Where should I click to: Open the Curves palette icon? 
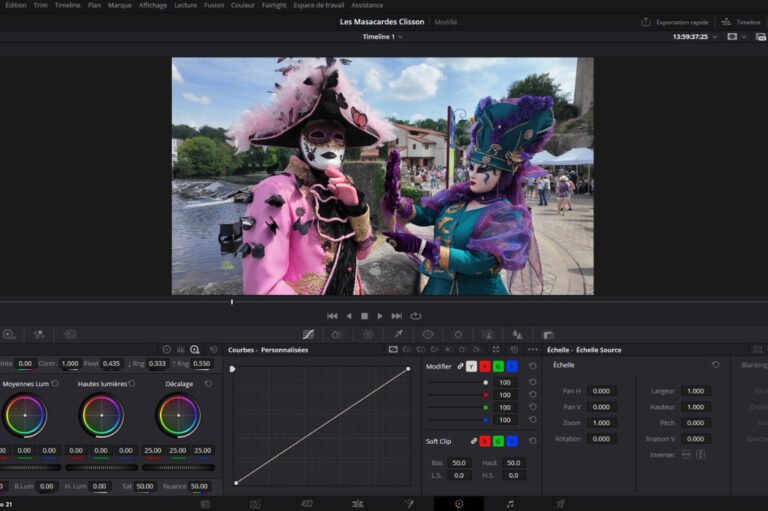pyautogui.click(x=308, y=335)
